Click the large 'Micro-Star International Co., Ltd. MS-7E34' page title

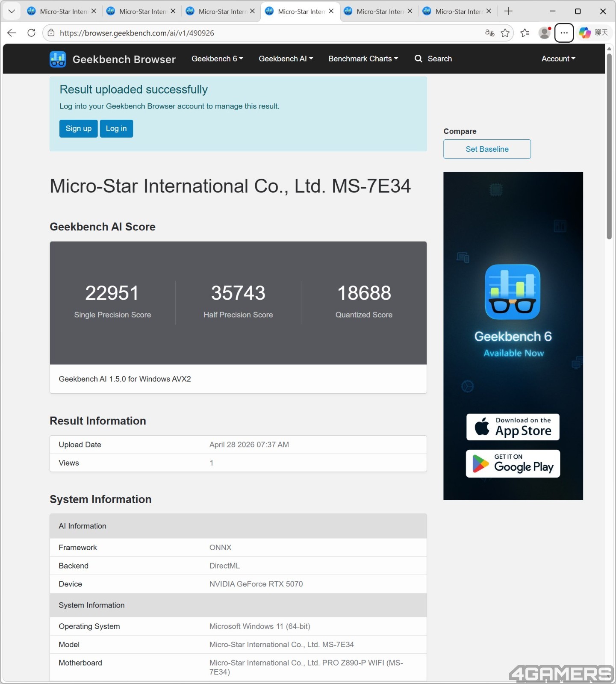tap(230, 186)
